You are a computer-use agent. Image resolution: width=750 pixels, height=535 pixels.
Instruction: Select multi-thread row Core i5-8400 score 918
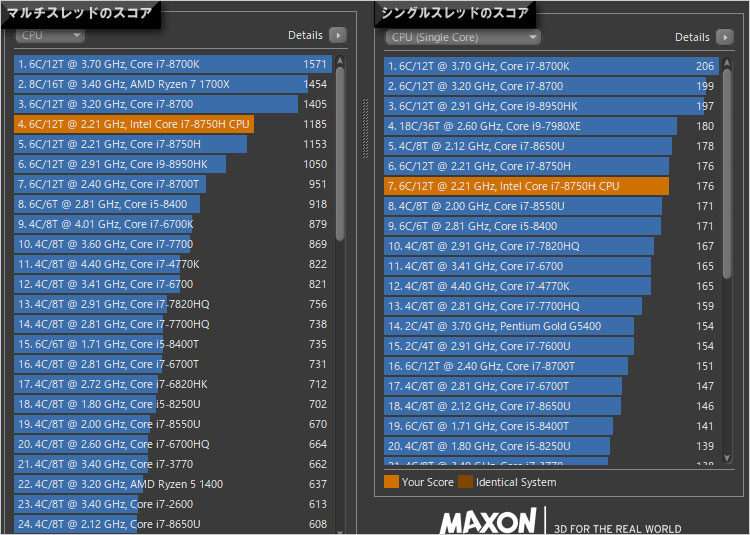point(173,204)
